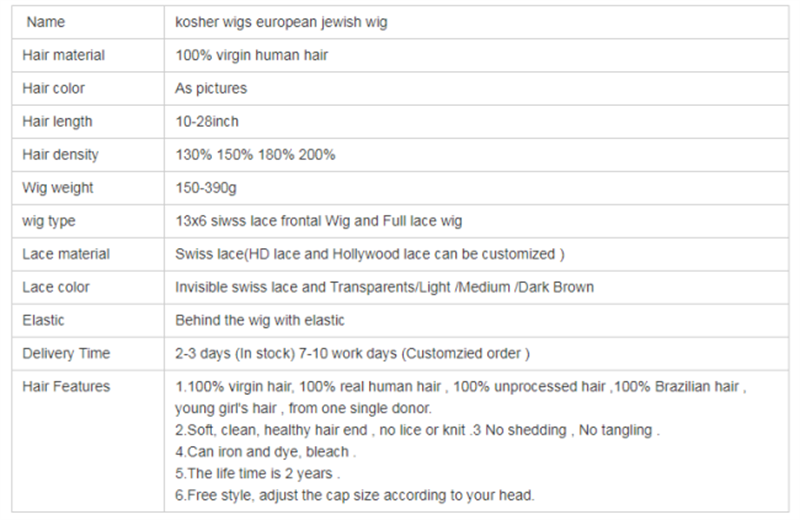Screen dimensions: 800x520
Task: Click '13x6 siwss lace frontal Wig' text
Action: click(263, 221)
